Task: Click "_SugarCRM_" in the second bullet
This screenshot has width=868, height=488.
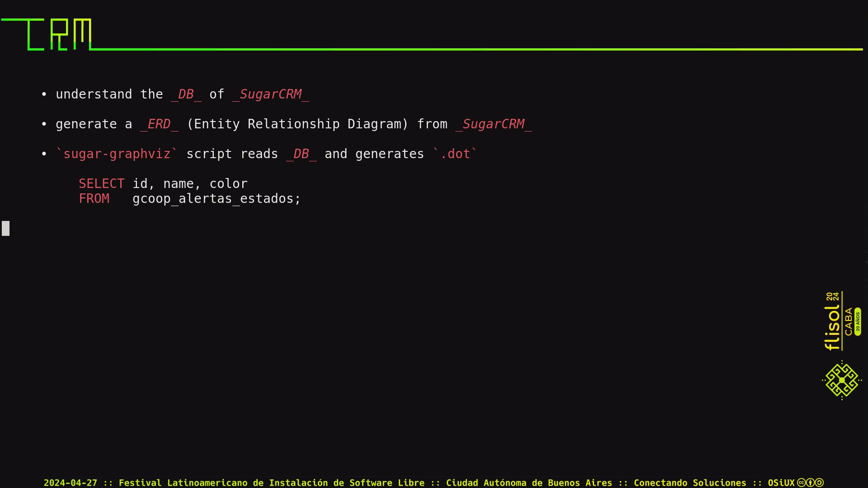Action: [494, 124]
